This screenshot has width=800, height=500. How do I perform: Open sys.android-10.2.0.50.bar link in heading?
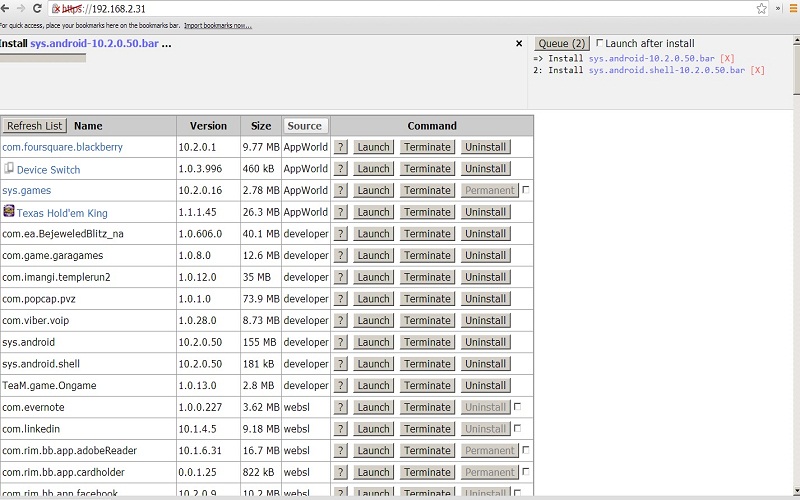pyautogui.click(x=94, y=43)
